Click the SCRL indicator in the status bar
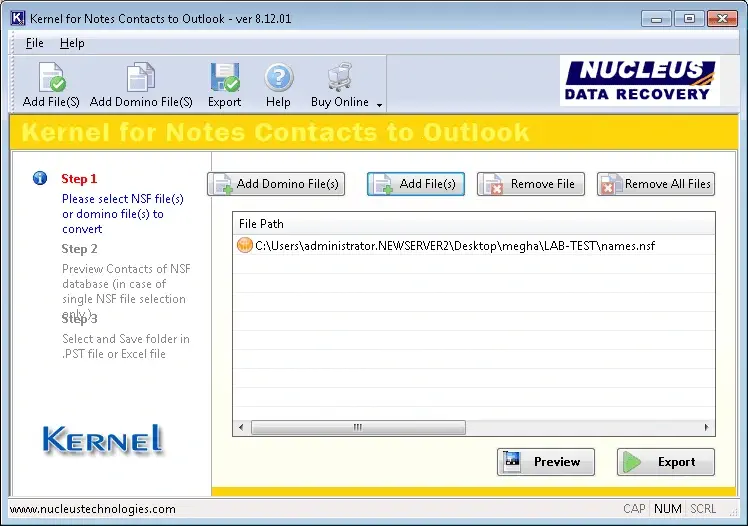 (703, 509)
